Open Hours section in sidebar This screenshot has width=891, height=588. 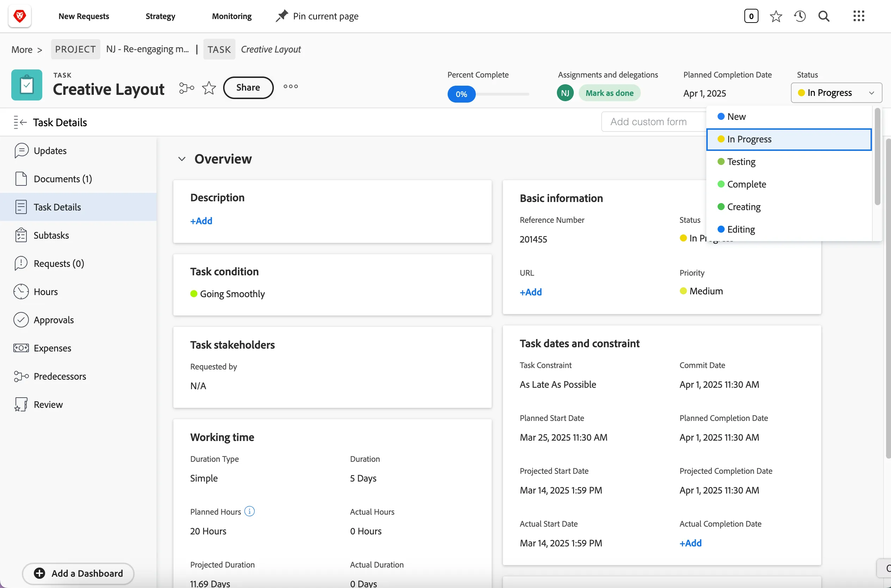pyautogui.click(x=78, y=292)
